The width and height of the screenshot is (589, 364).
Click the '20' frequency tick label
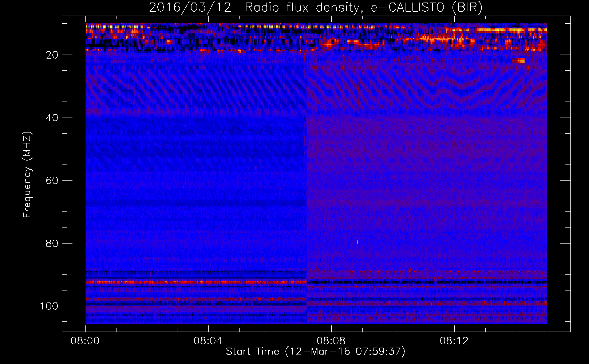click(52, 55)
